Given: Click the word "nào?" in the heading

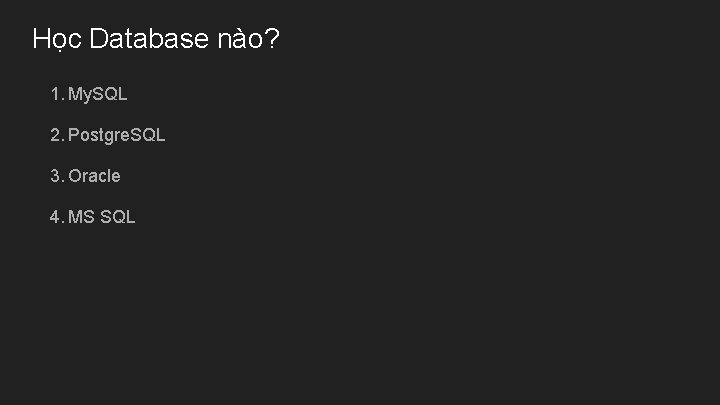Looking at the screenshot, I should tap(248, 38).
